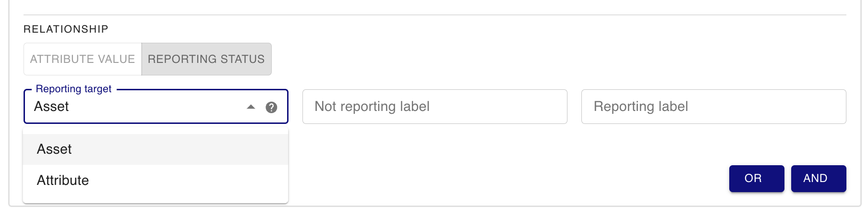Click the Reporting target floating label
868x219 pixels.
pyautogui.click(x=73, y=89)
